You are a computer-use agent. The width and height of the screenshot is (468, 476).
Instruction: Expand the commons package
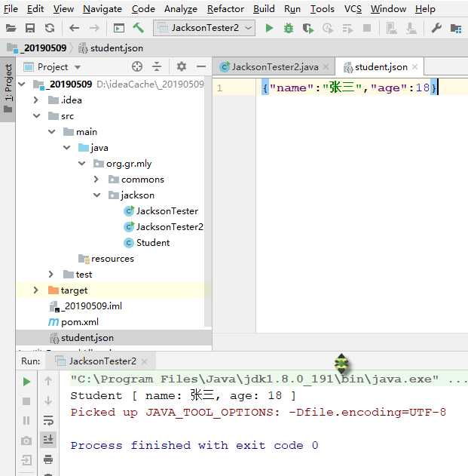tap(96, 179)
